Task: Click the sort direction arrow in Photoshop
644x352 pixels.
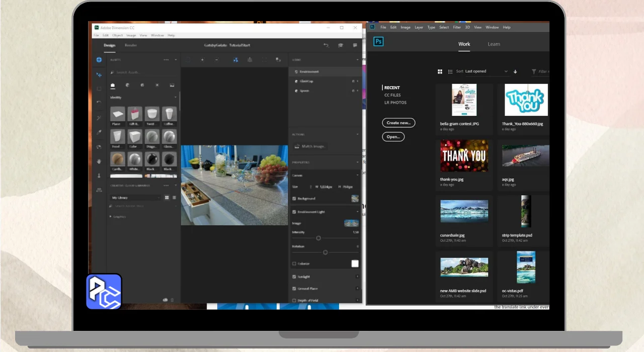Action: click(x=515, y=71)
